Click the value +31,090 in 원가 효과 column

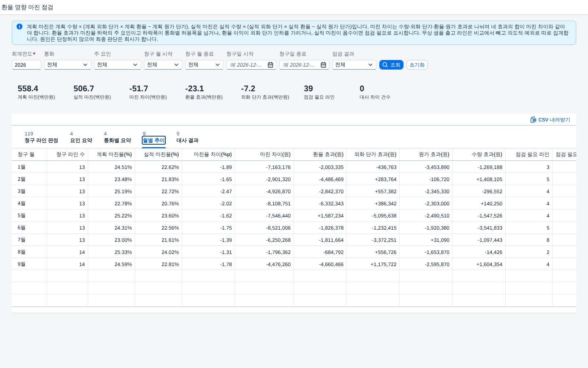(440, 240)
